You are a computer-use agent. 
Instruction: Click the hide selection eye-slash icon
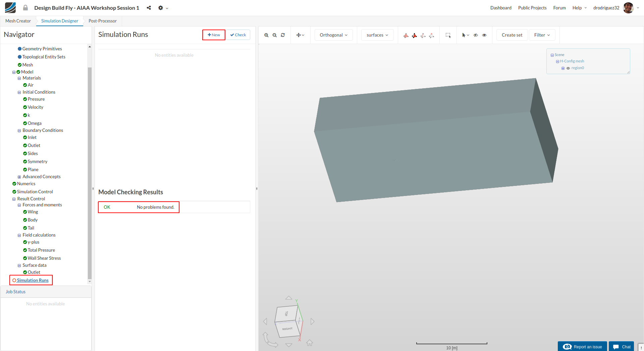click(476, 35)
